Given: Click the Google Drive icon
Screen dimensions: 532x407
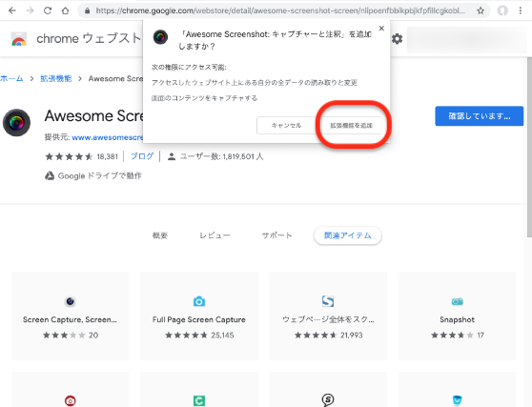Looking at the screenshot, I should (50, 175).
